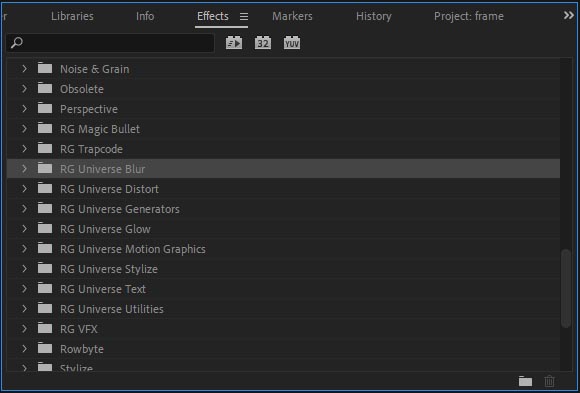580x393 pixels.
Task: Click the RG Universe Text folder icon
Action: coord(45,288)
